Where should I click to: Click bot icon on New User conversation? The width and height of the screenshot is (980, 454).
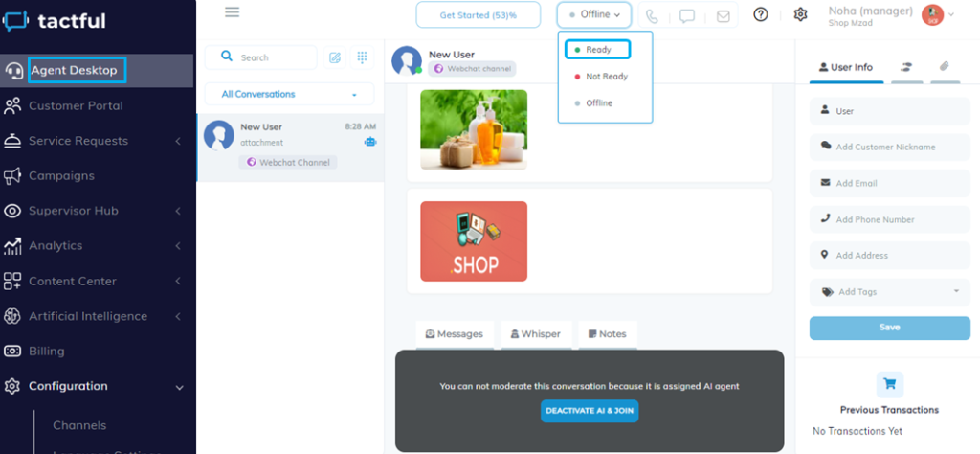coord(370,142)
